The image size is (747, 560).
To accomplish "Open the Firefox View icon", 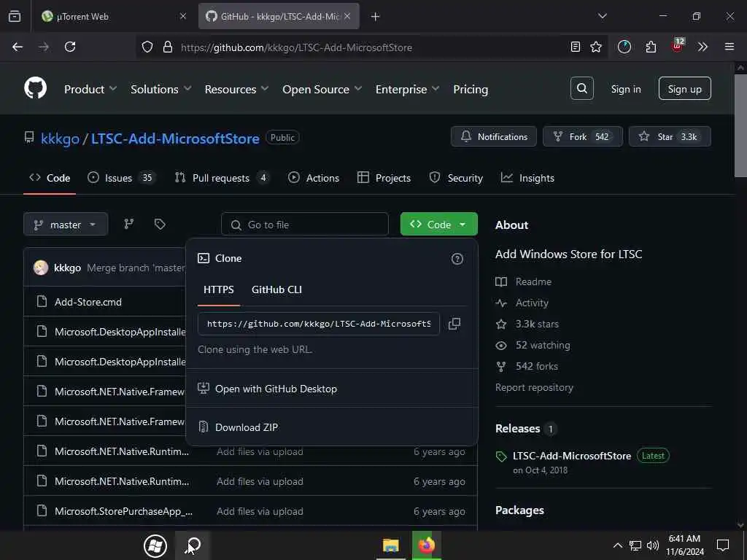I will coord(15,16).
